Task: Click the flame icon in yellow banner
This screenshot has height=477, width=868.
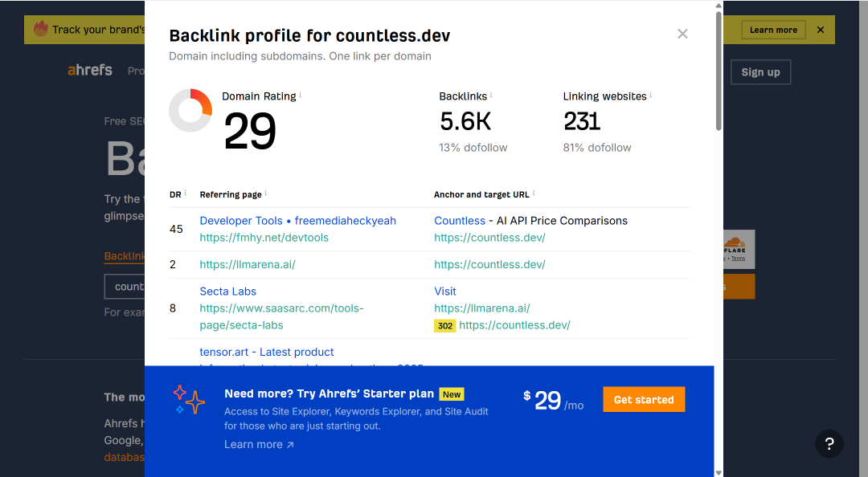Action: coord(40,28)
